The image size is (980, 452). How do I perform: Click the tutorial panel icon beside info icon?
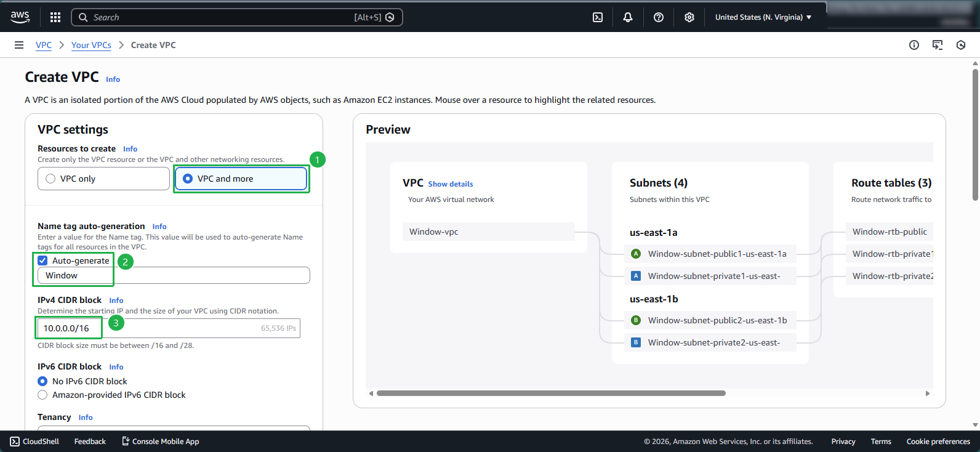(x=938, y=45)
